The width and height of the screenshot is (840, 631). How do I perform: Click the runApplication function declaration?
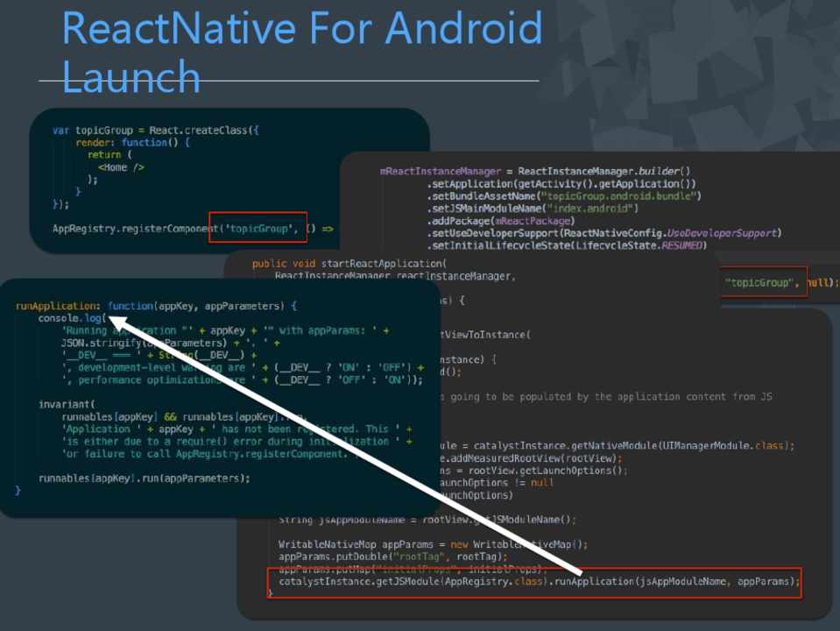157,306
